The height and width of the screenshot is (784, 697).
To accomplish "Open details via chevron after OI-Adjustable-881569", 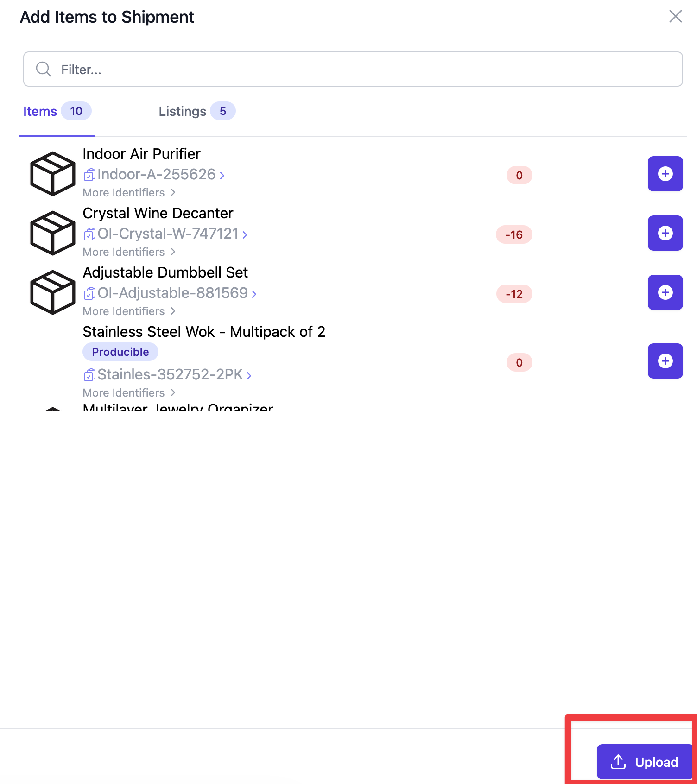I will tap(254, 294).
